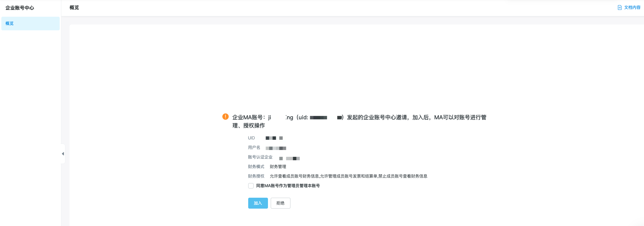
Task: Open the 文档内容 link text
Action: [x=632, y=7]
